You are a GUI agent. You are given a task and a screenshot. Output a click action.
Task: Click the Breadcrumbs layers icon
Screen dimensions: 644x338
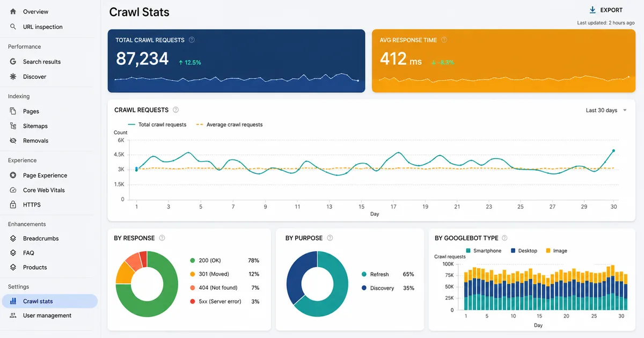tap(13, 238)
